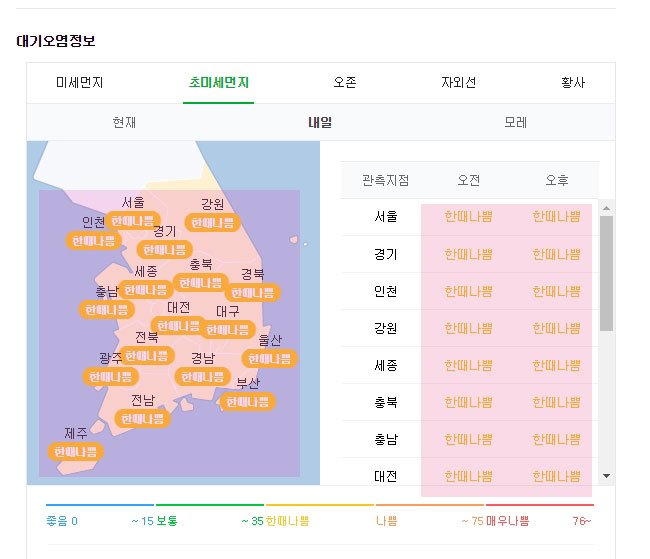The height and width of the screenshot is (559, 650).
Task: Click 서울 afternoon 한때나쁨 value
Action: click(556, 216)
